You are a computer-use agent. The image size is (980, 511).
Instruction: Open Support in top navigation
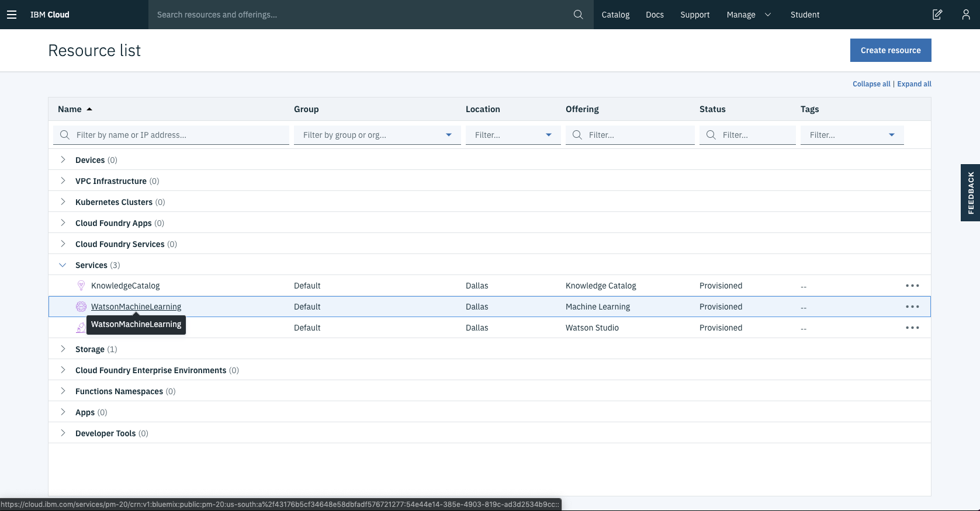[695, 15]
